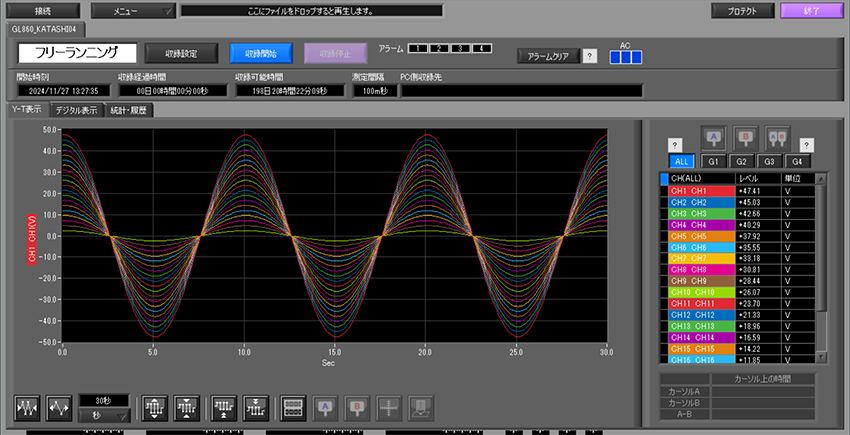Toggle the ALL channel group filter
This screenshot has width=850, height=435.
[x=682, y=161]
